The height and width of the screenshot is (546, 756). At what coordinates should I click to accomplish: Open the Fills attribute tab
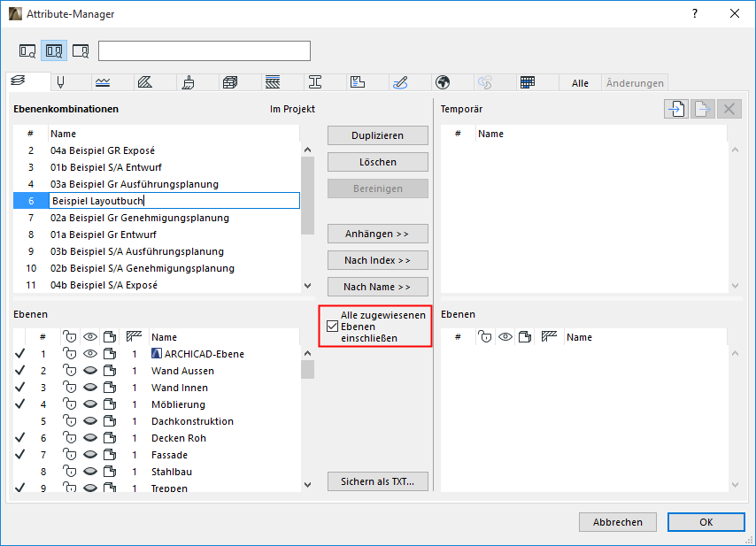point(145,82)
